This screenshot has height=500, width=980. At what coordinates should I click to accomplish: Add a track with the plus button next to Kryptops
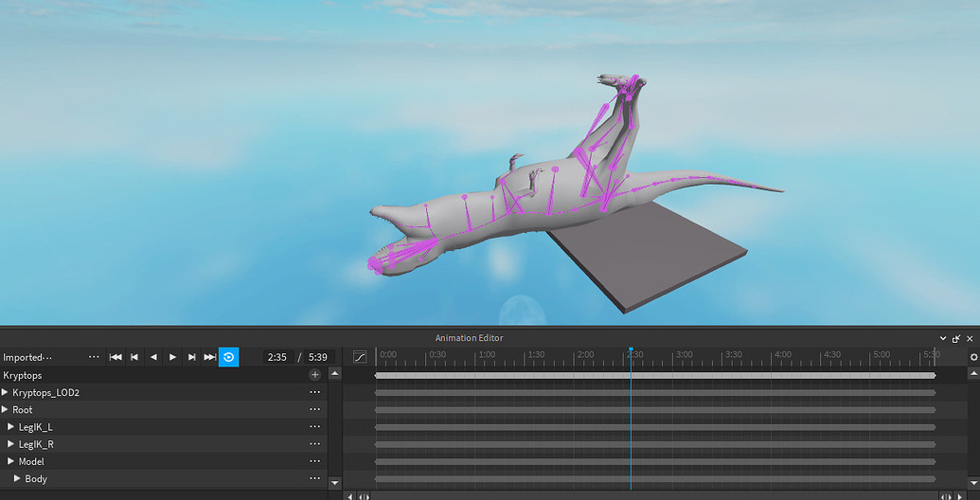315,375
